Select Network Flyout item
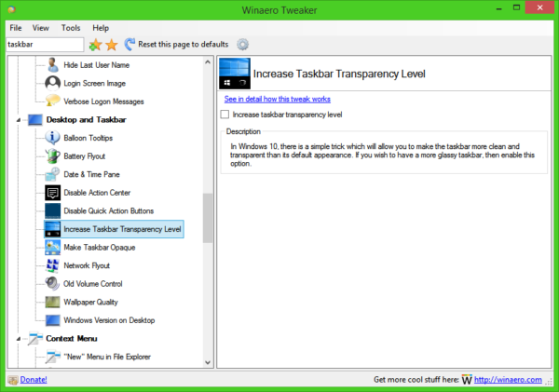The height and width of the screenshot is (392, 559). 87,265
